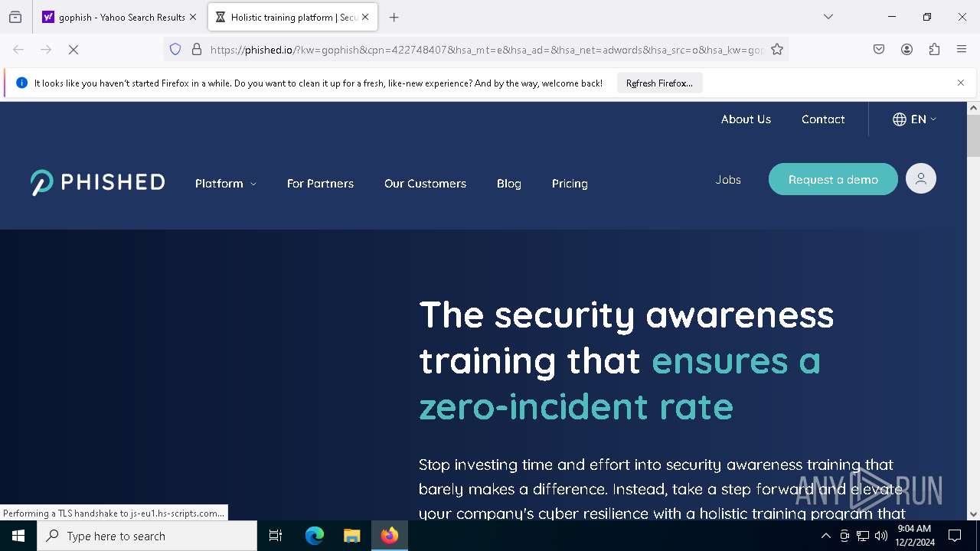Open the About Us link
Image resolution: width=980 pixels, height=551 pixels.
(746, 119)
